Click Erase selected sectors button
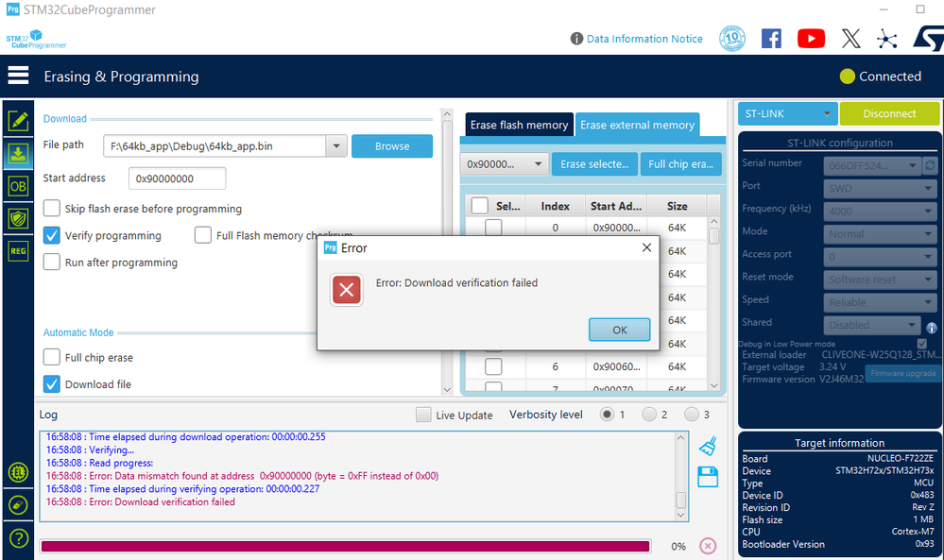The width and height of the screenshot is (944, 560). click(594, 163)
